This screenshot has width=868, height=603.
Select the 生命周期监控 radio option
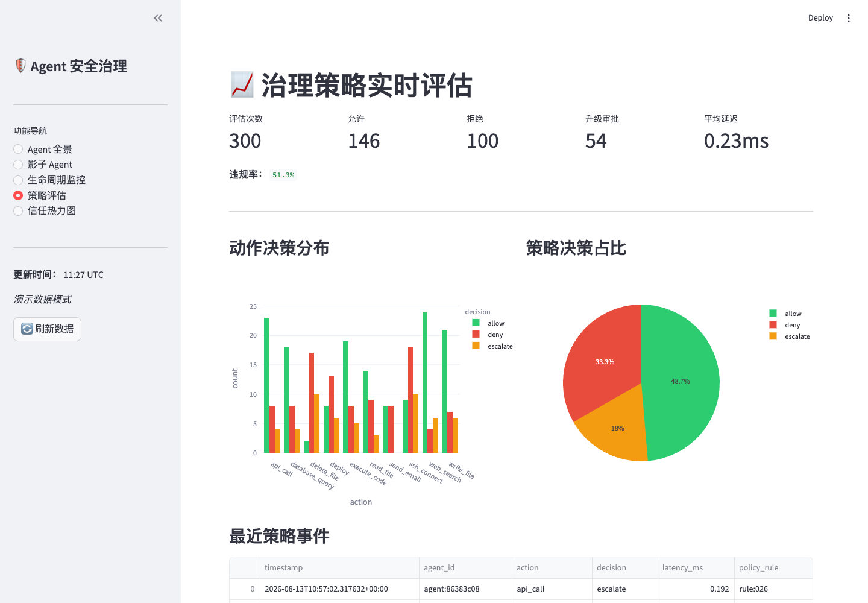click(x=49, y=180)
